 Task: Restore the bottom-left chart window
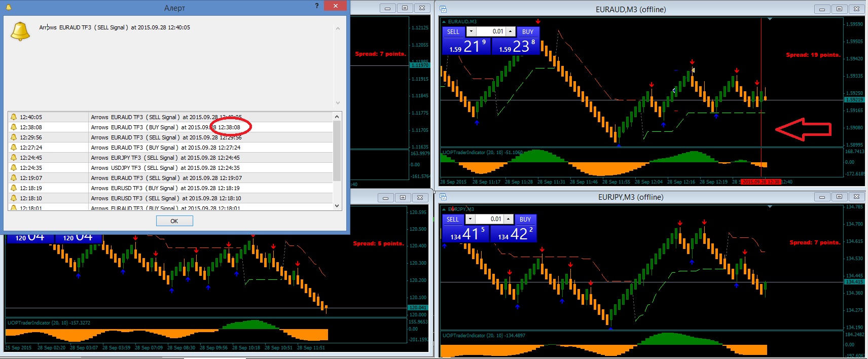tap(403, 198)
